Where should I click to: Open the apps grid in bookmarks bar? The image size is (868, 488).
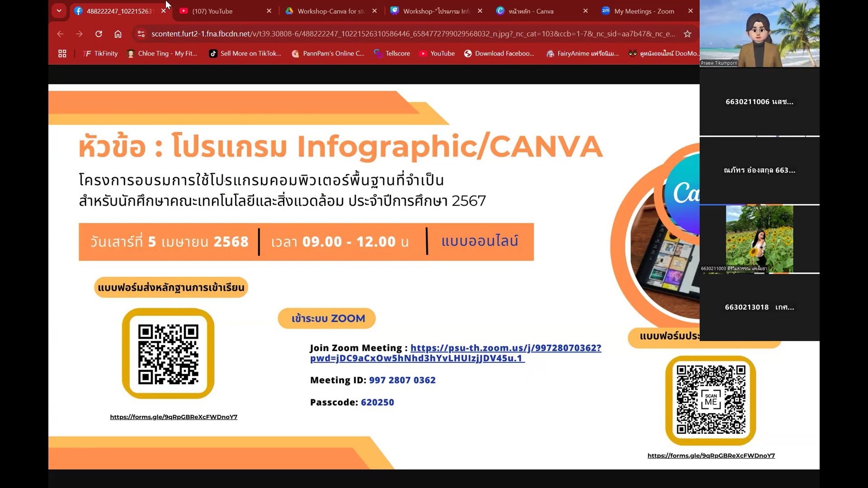[x=62, y=53]
